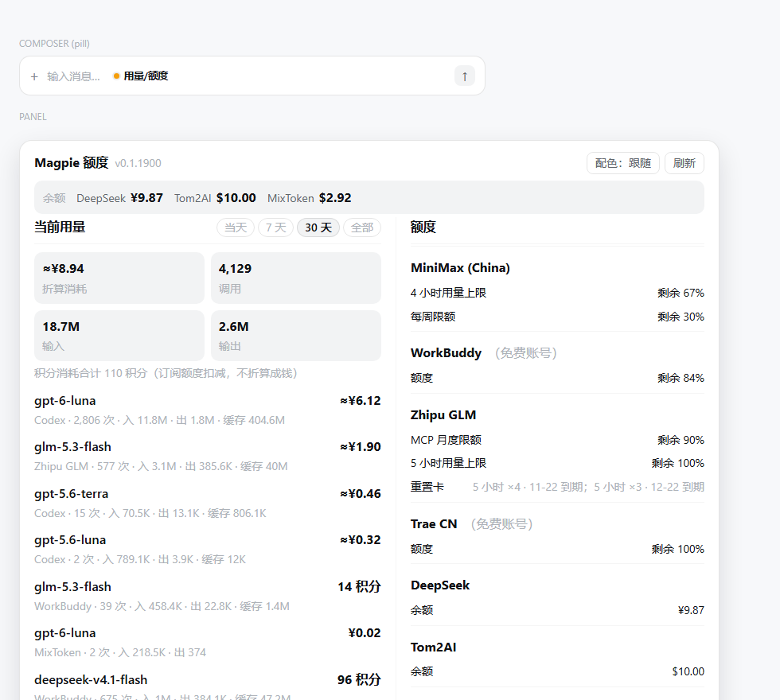Click the gpt-6-luna MixToken row costing ¥0.02
The image size is (780, 700).
tap(208, 643)
